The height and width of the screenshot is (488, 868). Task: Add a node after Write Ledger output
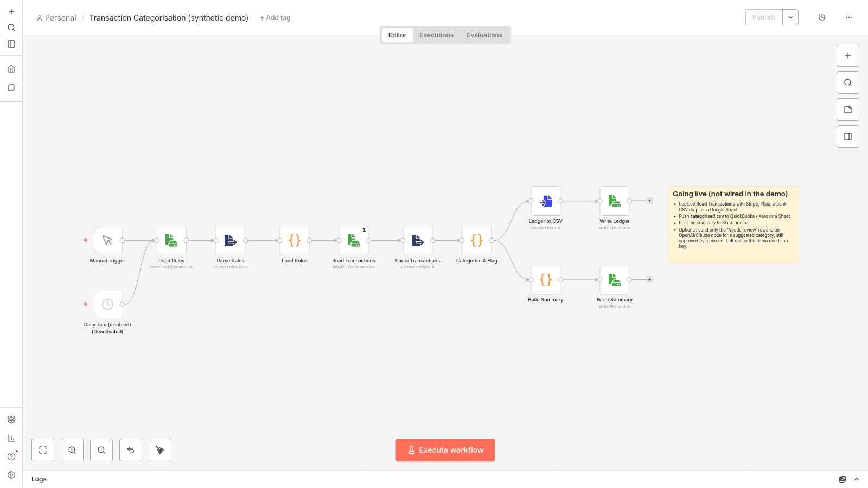pos(649,201)
